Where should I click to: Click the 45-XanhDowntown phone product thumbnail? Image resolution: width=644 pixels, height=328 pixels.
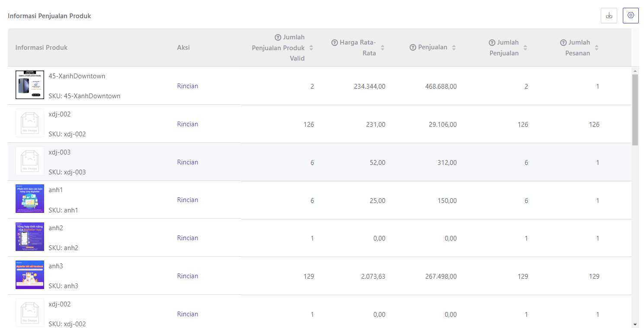30,85
